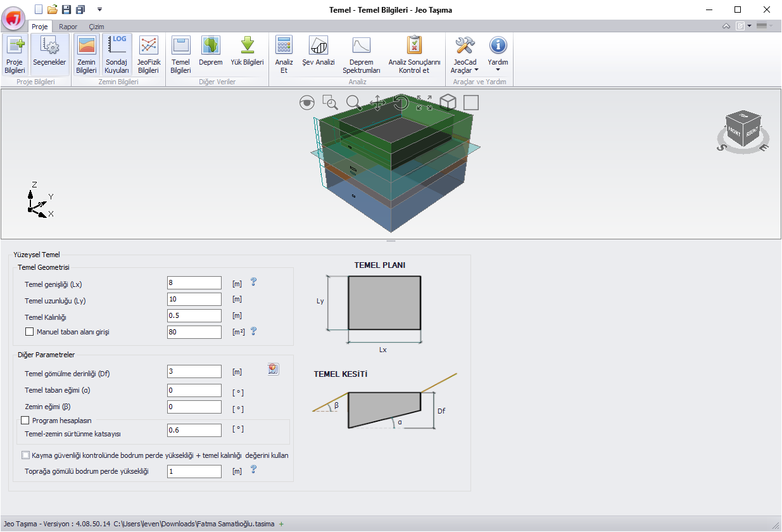This screenshot has height=532, width=782.
Task: Click the file path in the status bar
Action: [194, 524]
